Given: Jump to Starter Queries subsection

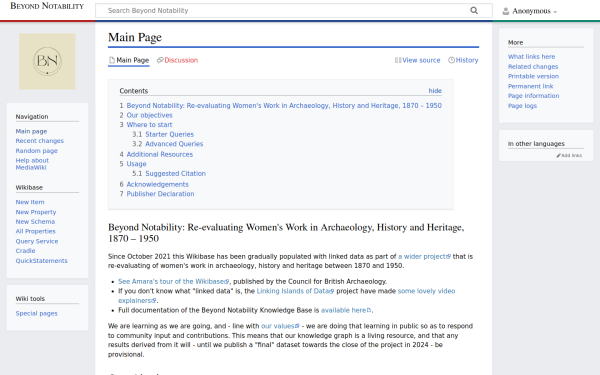Looking at the screenshot, I should (x=170, y=134).
